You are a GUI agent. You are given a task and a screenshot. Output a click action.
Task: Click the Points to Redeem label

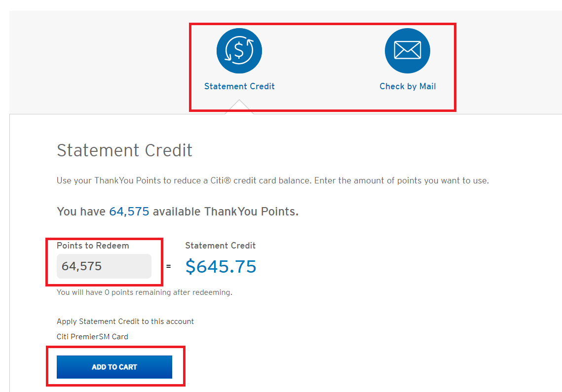[x=93, y=246]
